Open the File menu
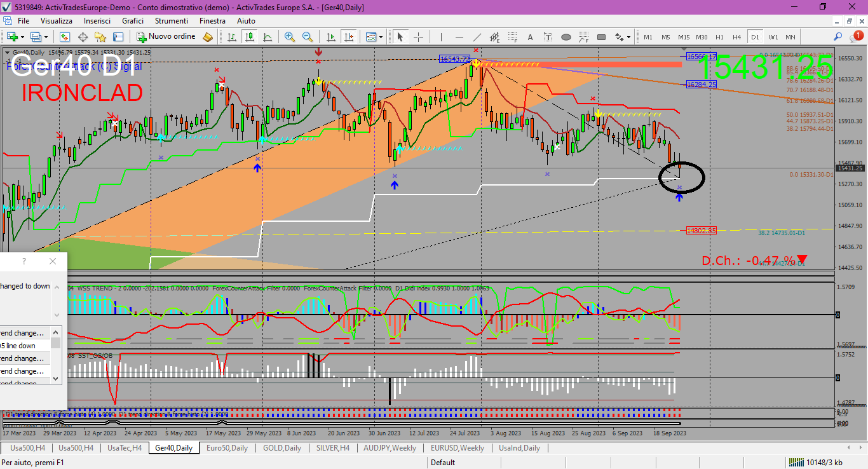 point(24,21)
